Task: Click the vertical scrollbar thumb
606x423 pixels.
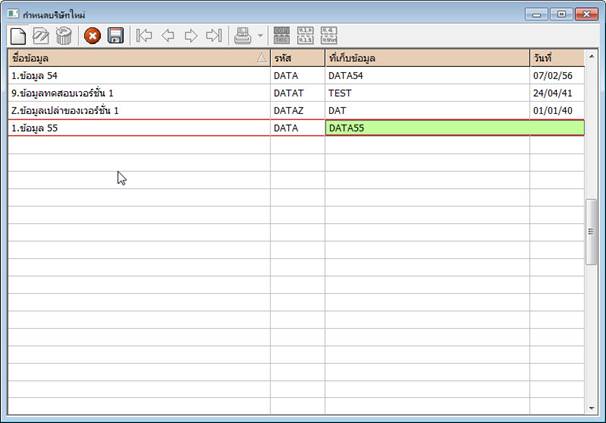Action: point(591,229)
